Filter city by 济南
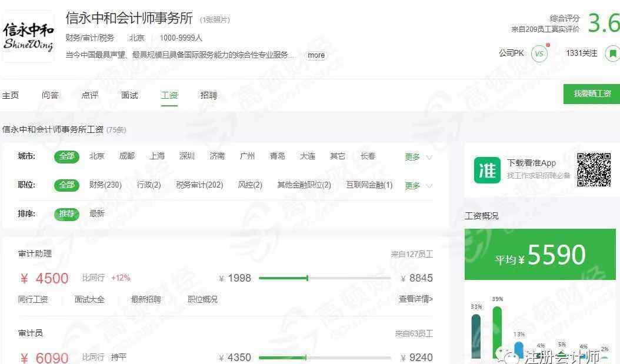Image resolution: width=620 pixels, height=364 pixels. 217,156
